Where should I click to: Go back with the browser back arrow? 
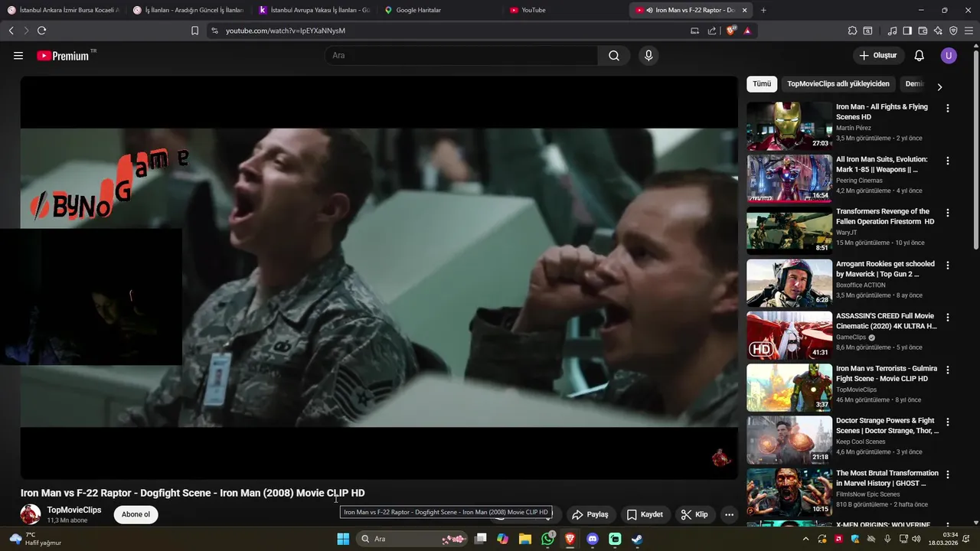click(x=11, y=31)
